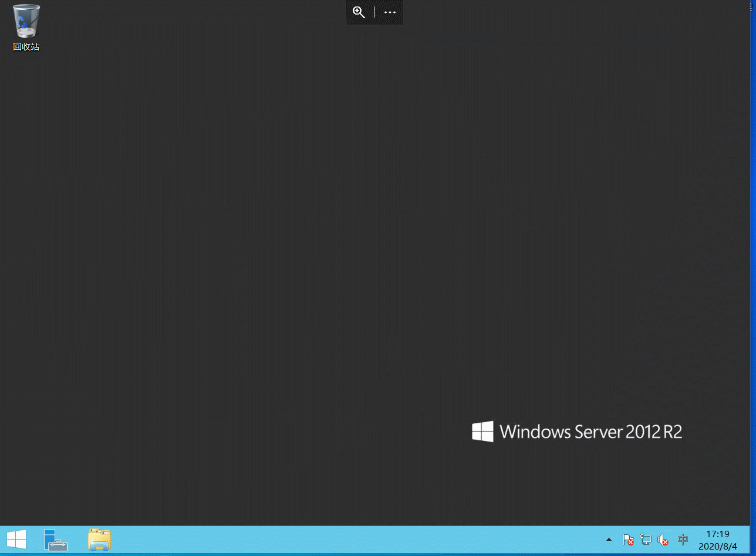Open File Explorer from the taskbar
The width and height of the screenshot is (756, 556).
(x=99, y=539)
